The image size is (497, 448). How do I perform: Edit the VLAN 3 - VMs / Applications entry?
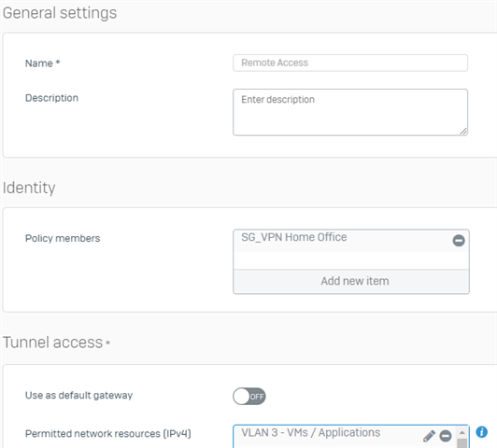[429, 436]
